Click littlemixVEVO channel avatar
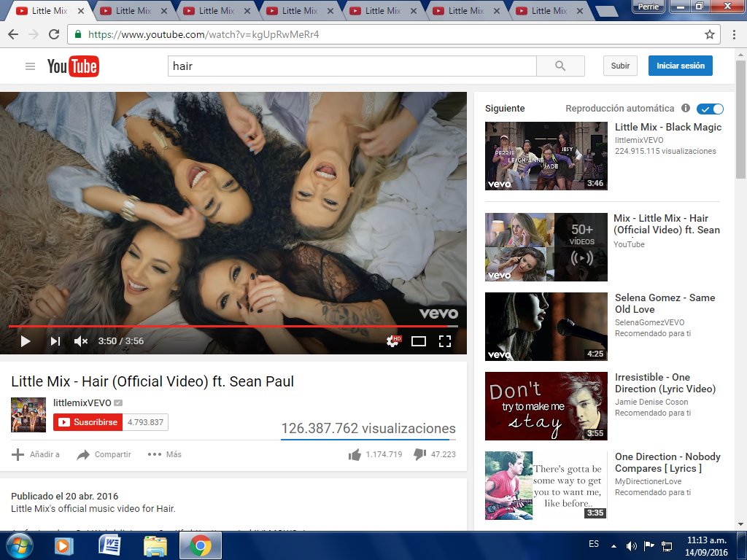The image size is (747, 560). [28, 415]
